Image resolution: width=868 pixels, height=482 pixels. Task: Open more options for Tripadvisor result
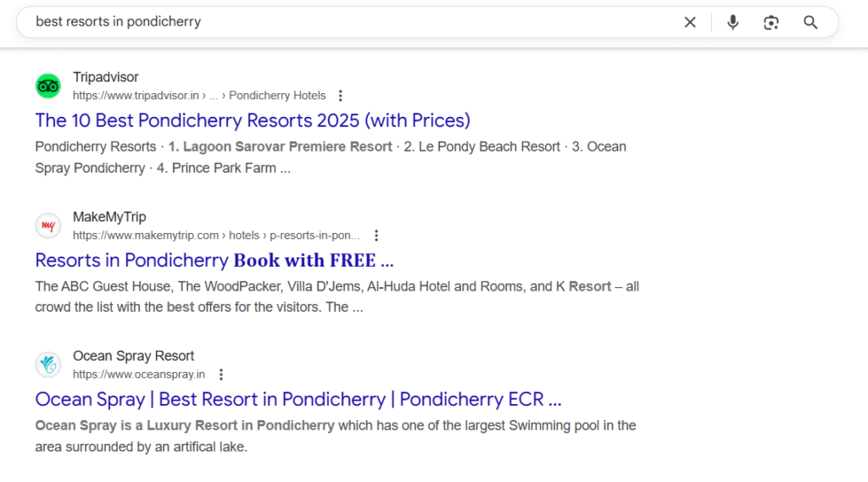click(341, 96)
